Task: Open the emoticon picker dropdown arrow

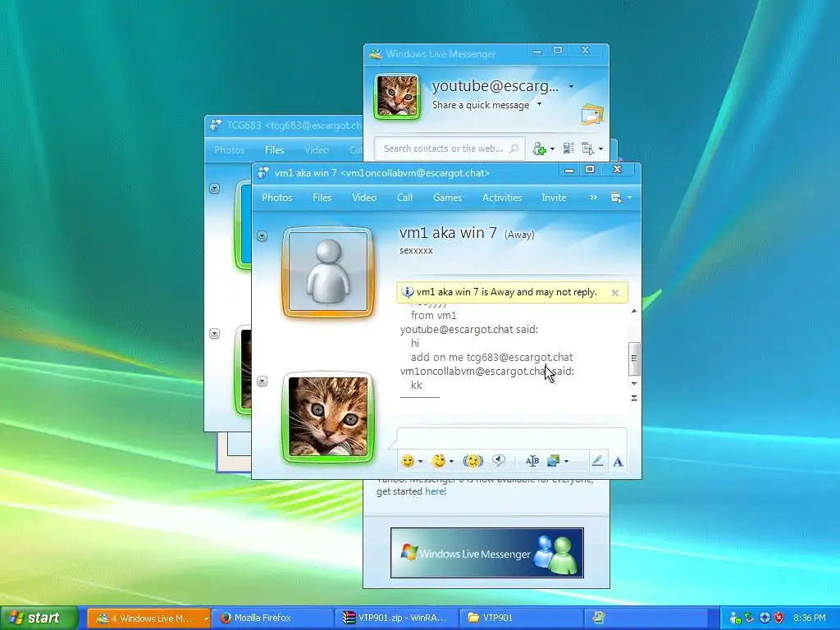Action: [x=421, y=461]
